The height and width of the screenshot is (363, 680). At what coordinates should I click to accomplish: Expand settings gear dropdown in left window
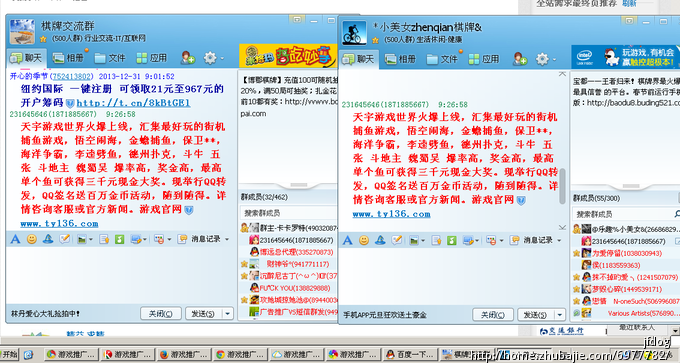pyautogui.click(x=222, y=58)
